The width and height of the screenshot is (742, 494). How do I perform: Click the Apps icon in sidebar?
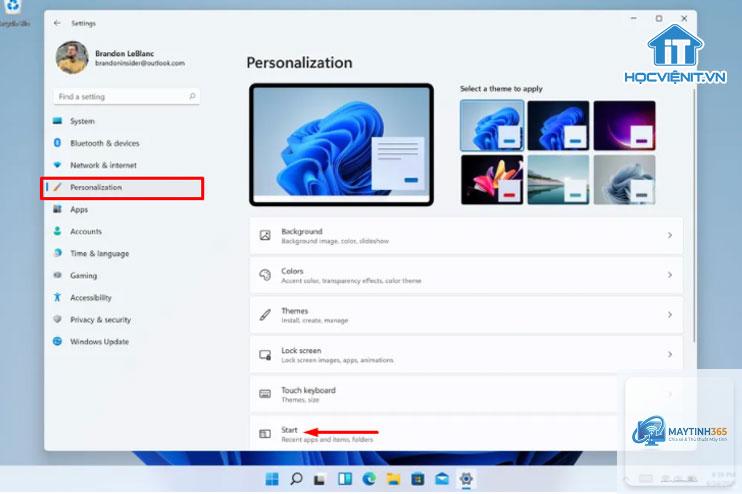(57, 209)
